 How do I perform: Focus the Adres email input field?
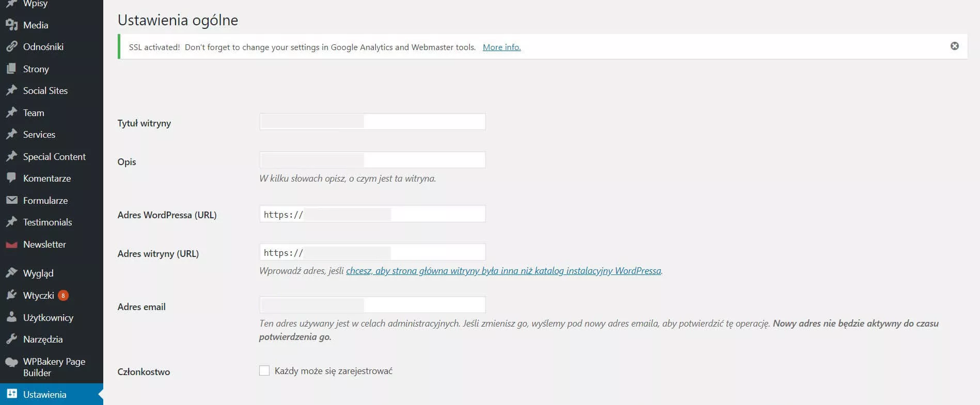(x=372, y=305)
